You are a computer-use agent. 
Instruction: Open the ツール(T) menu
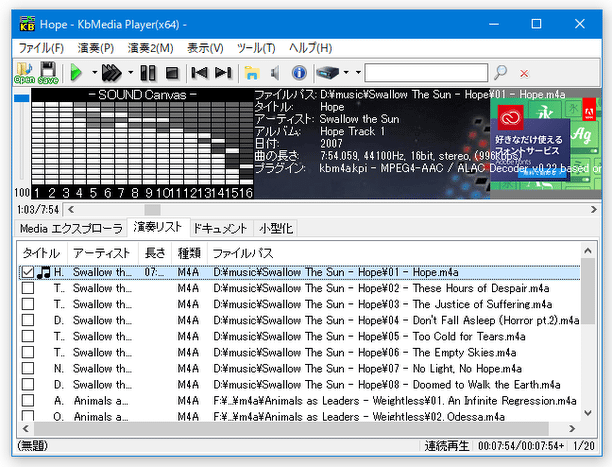[255, 47]
